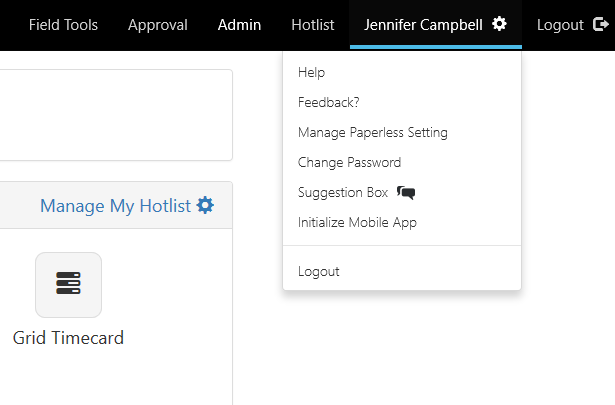Click the Grid Timecard text label
This screenshot has width=615, height=405.
click(68, 338)
